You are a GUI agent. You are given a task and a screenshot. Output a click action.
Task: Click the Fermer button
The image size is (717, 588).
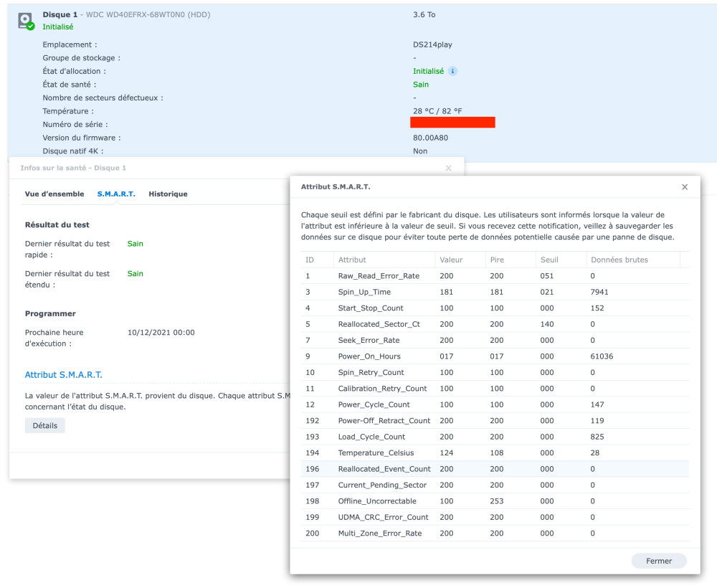point(658,561)
